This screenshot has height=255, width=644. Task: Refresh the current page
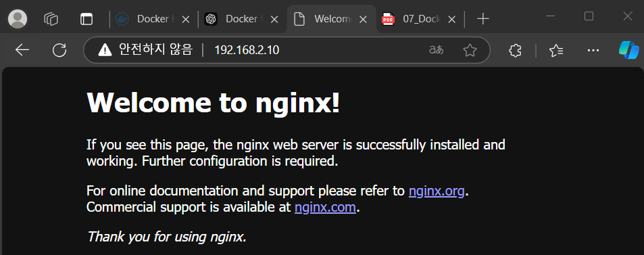click(x=59, y=50)
